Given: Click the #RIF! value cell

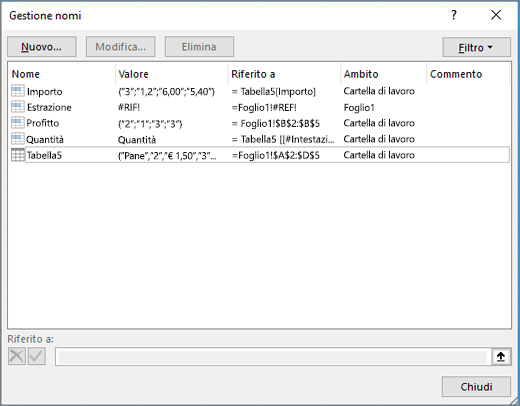Looking at the screenshot, I should 129,107.
